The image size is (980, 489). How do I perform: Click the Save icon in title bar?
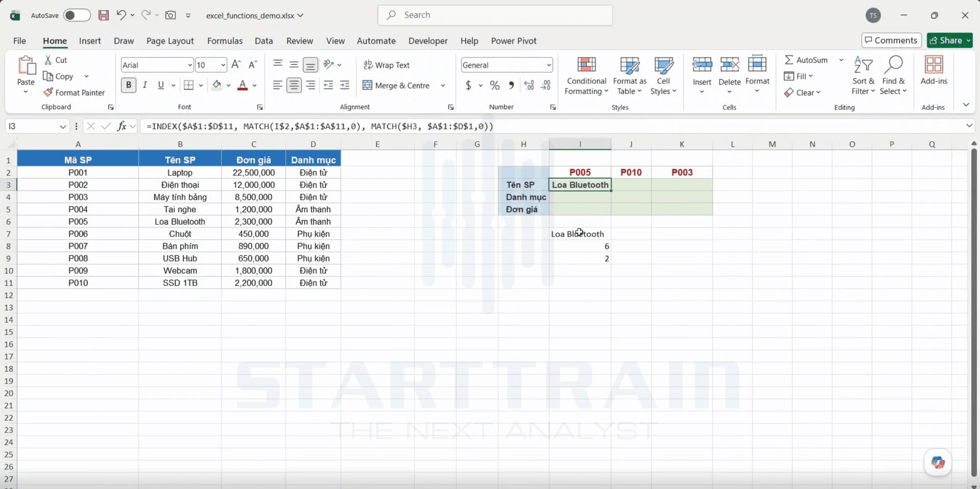coord(104,15)
